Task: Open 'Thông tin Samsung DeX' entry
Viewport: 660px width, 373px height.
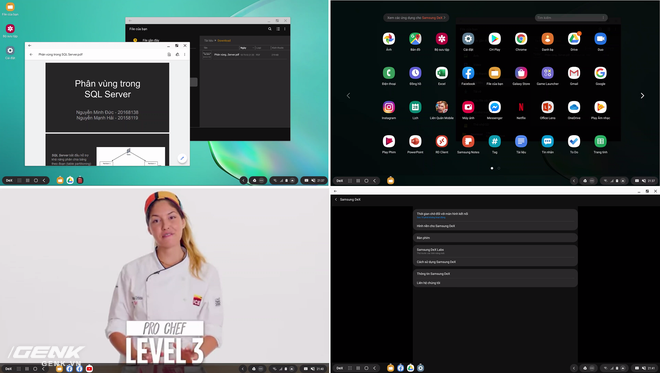Action: pyautogui.click(x=495, y=274)
